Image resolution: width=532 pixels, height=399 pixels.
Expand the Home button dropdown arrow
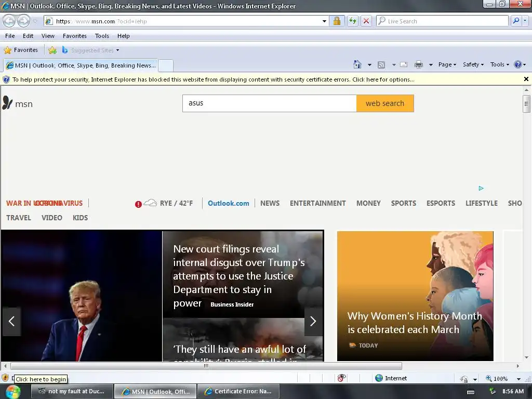point(369,65)
